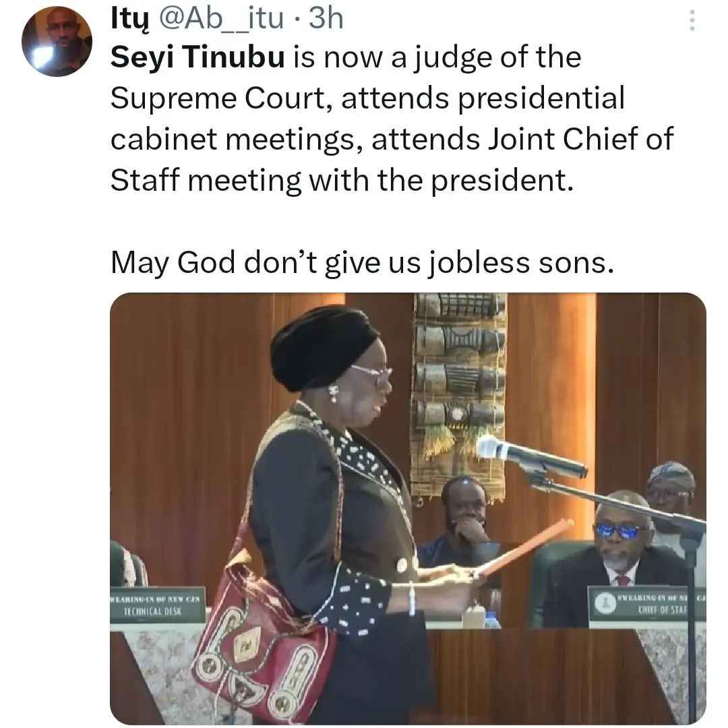
Task: Click the orange folder being held
Action: (524, 548)
